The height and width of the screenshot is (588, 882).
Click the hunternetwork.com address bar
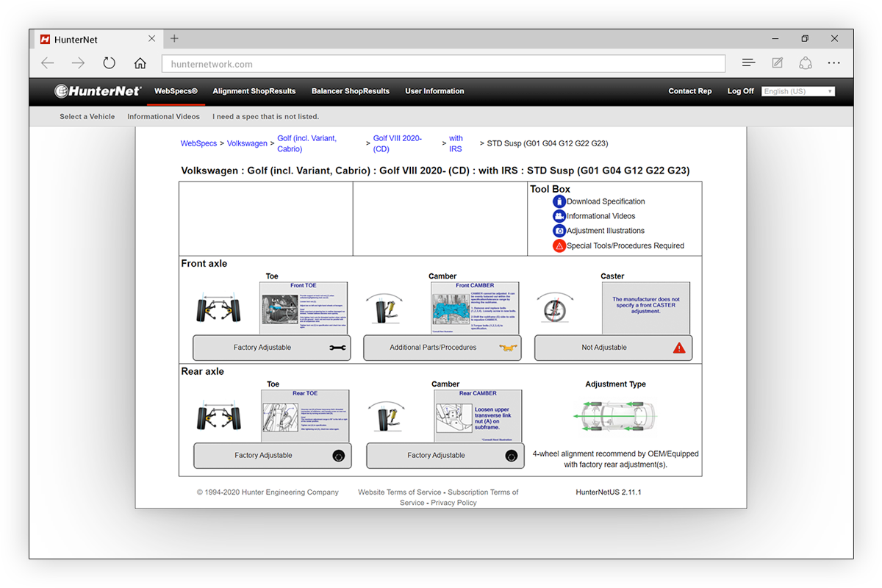(x=443, y=64)
